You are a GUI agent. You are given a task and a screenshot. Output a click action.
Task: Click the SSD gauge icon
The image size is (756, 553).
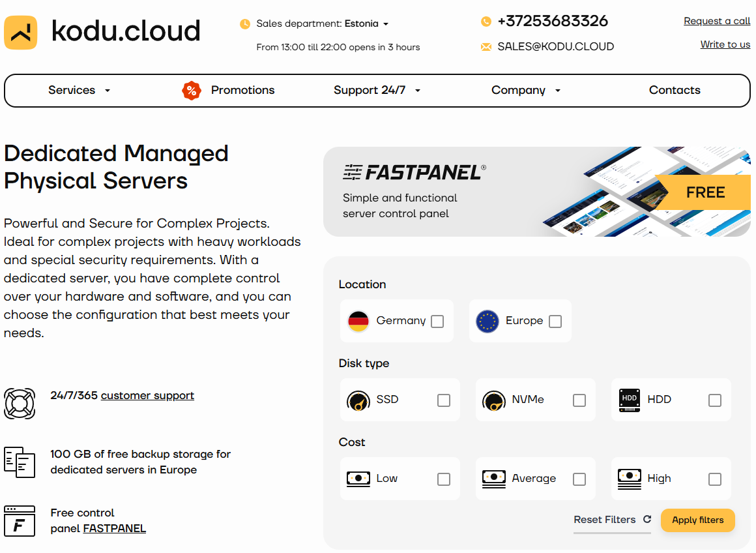click(358, 400)
